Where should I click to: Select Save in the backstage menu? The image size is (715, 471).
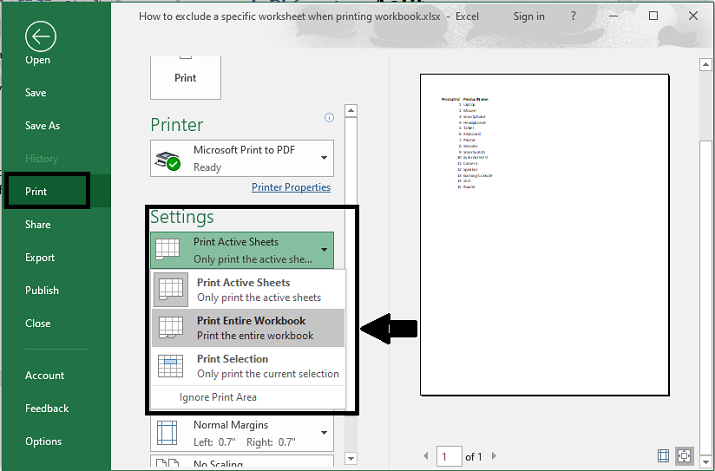click(36, 93)
